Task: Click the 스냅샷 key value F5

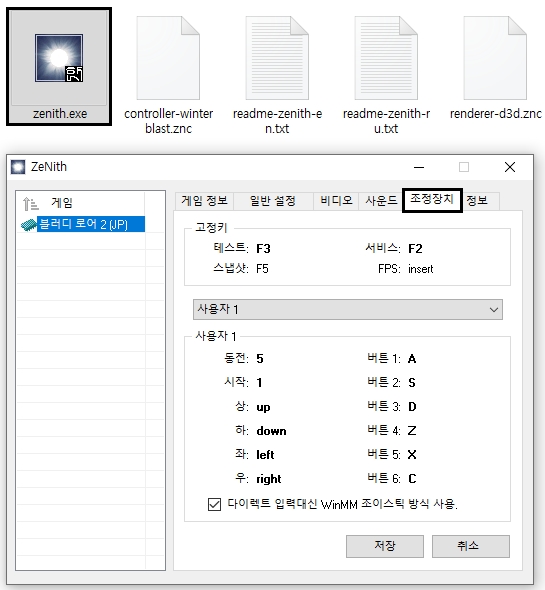Action: pyautogui.click(x=262, y=269)
